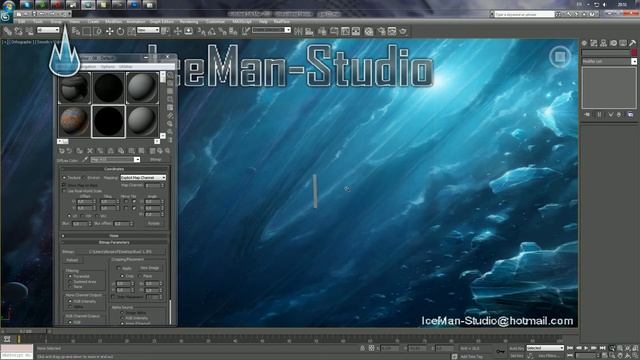The height and width of the screenshot is (360, 640).
Task: Select the Rotate transform tool
Action: point(120,31)
